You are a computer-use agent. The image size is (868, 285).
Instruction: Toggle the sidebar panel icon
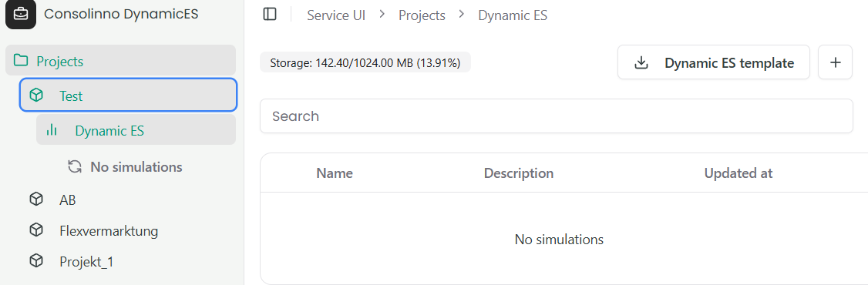270,15
